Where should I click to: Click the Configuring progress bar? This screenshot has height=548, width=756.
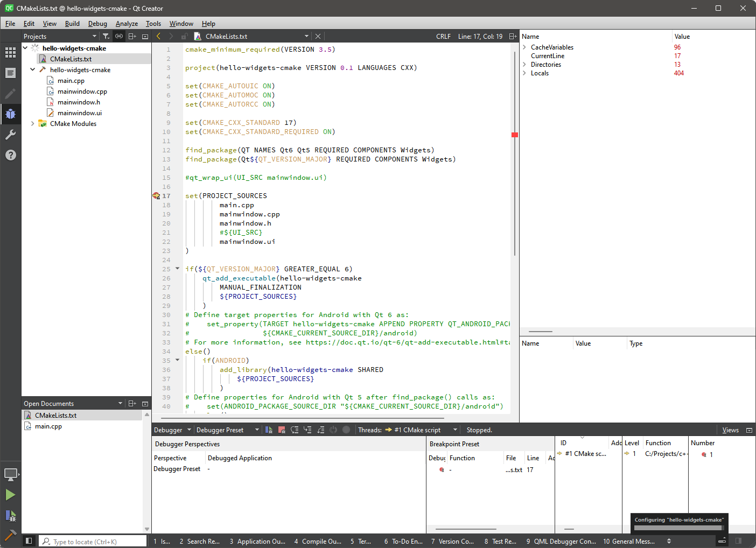click(x=679, y=528)
